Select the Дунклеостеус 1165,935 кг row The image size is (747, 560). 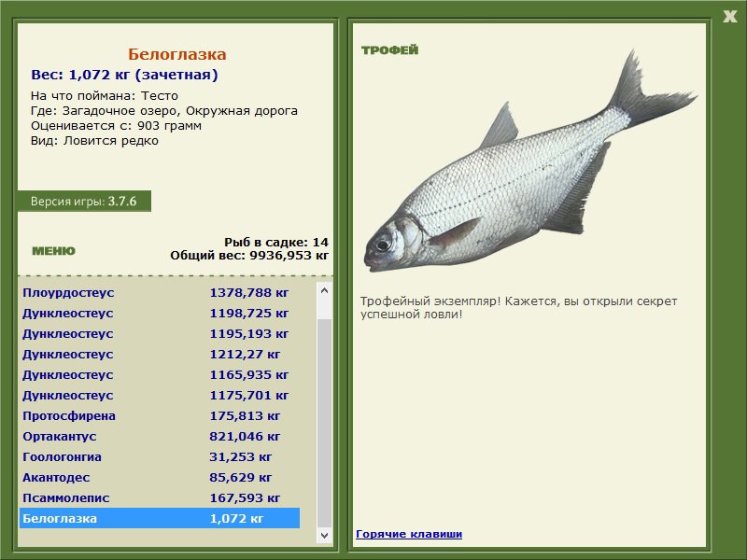pos(160,375)
